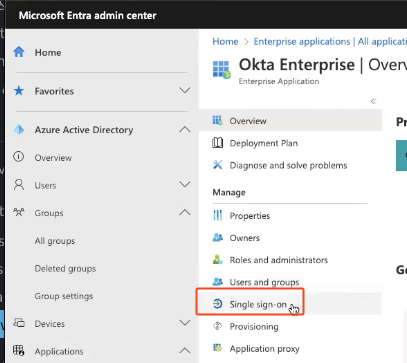Click the Manage section heading
Viewport: 407px width, 363px height.
pyautogui.click(x=229, y=192)
